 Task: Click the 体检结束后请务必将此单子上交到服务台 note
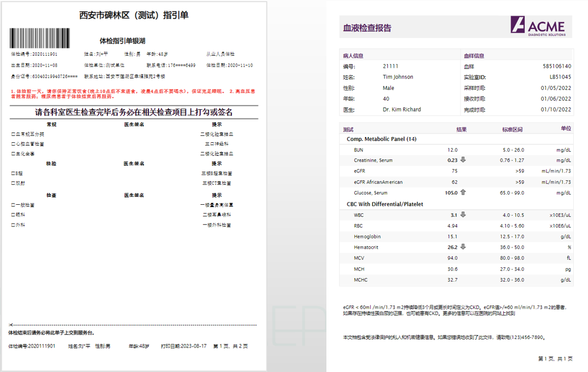click(51, 333)
